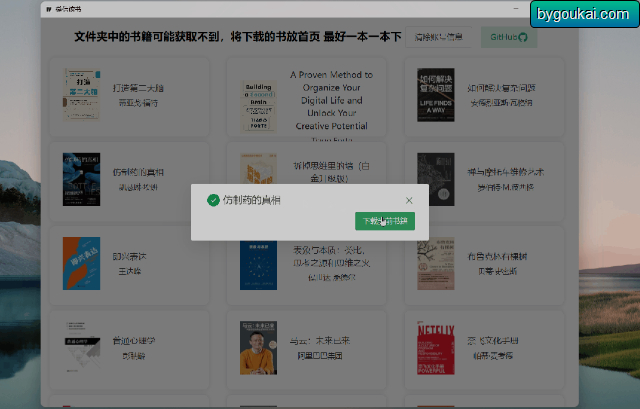The width and height of the screenshot is (640, 409).
Task: Click the green checkmark icon in dialog
Action: (x=213, y=200)
